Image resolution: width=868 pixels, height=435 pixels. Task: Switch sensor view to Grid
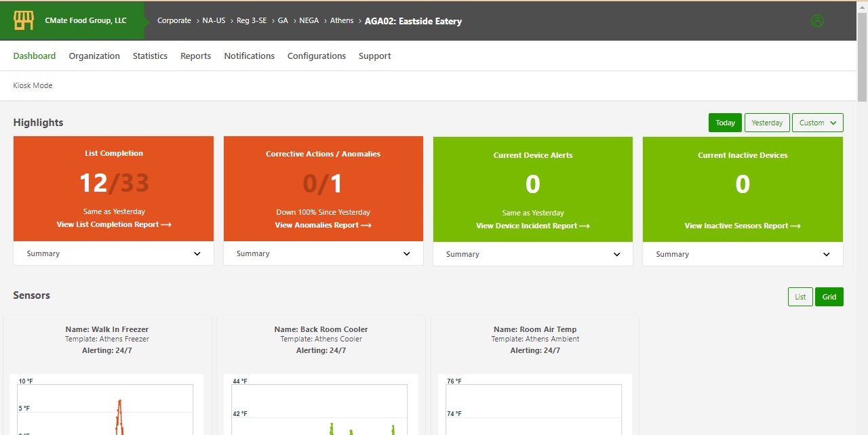click(829, 297)
